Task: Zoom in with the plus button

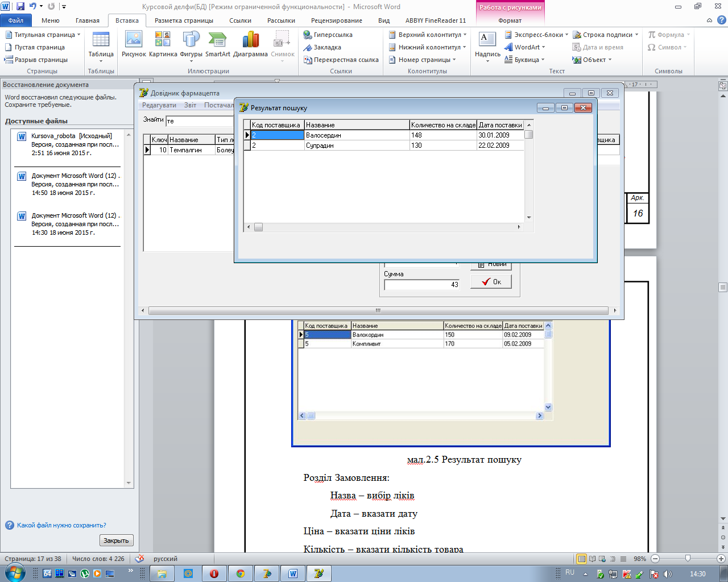Action: point(720,559)
